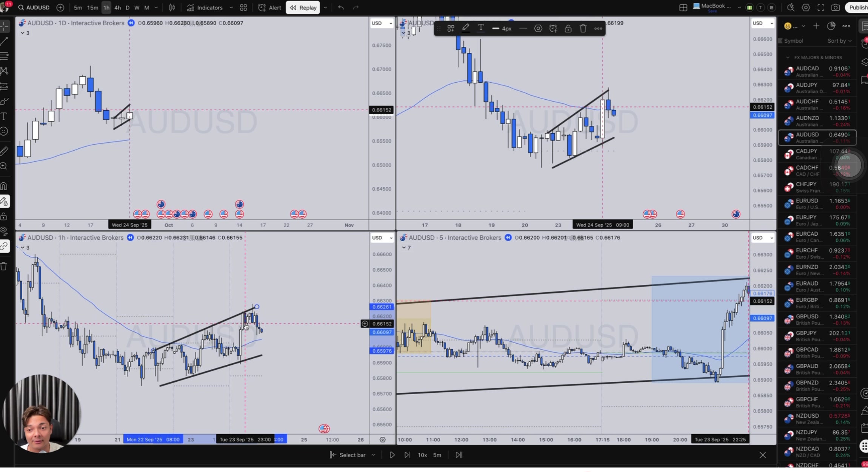Click the Alert clock icon

point(262,8)
